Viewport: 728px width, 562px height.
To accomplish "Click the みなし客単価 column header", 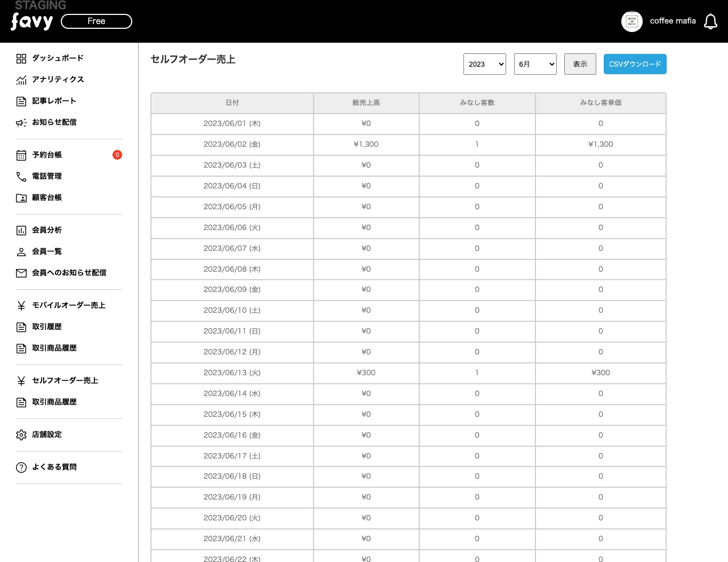I will pyautogui.click(x=601, y=103).
